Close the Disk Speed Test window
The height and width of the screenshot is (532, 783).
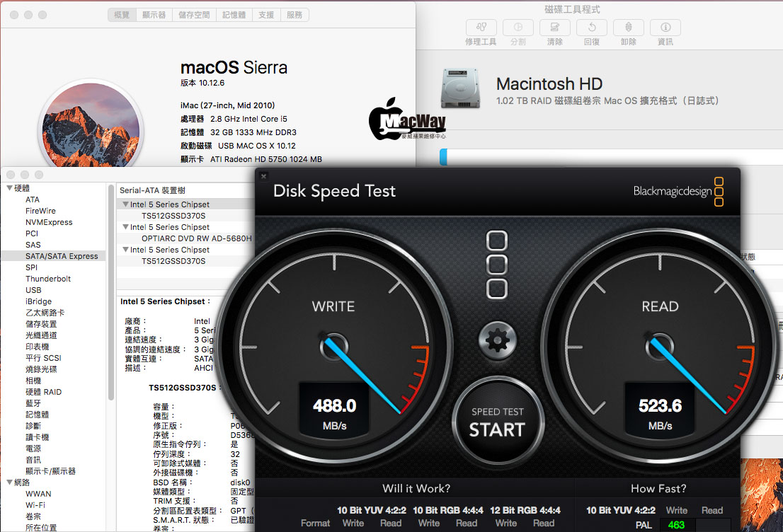click(x=263, y=175)
